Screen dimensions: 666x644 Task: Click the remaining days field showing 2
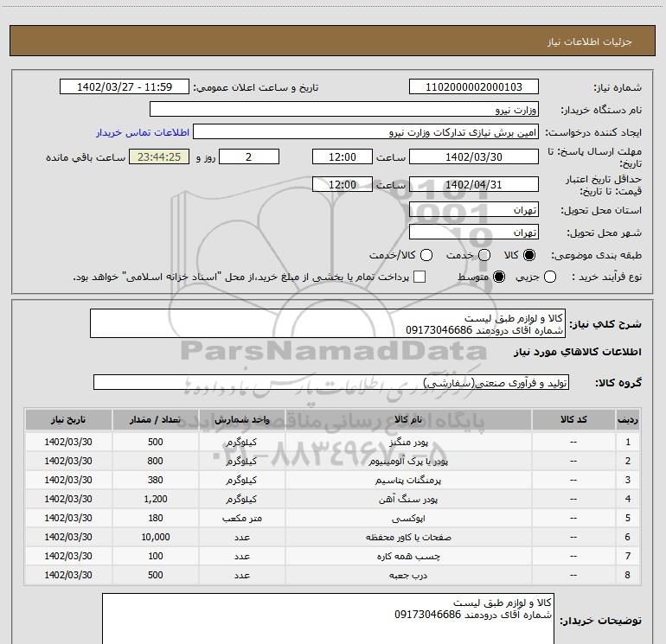click(249, 156)
